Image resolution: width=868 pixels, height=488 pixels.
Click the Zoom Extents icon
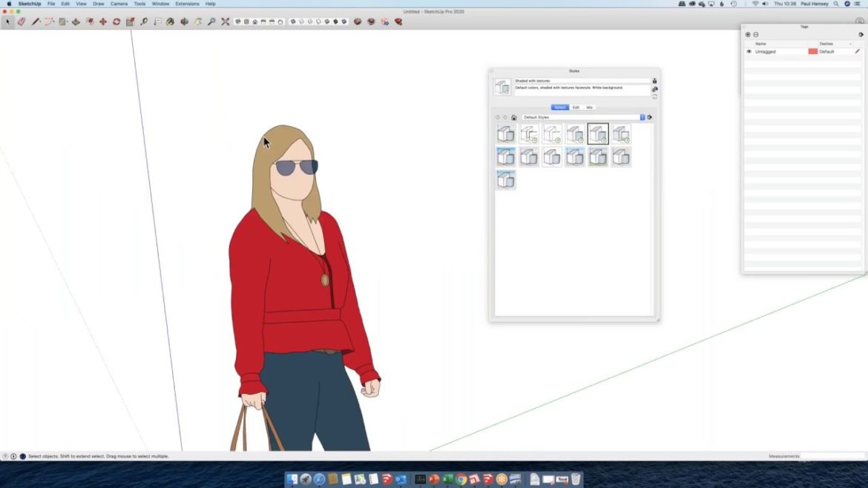225,22
